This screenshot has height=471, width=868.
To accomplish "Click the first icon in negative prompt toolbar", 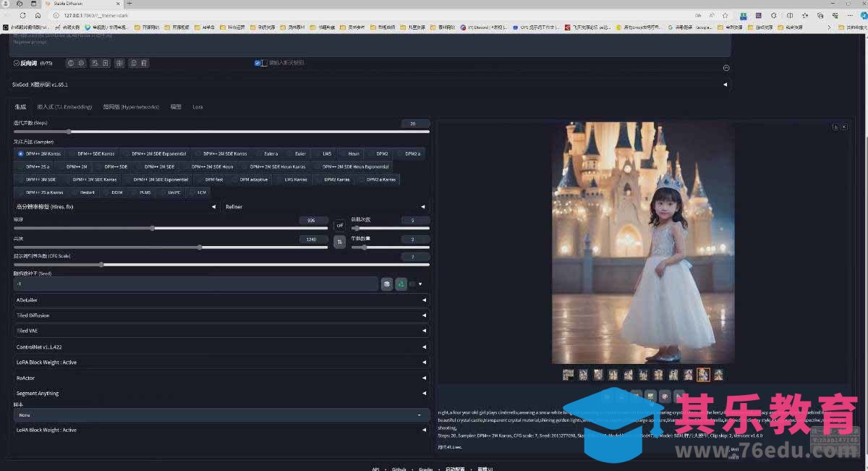I will pos(71,63).
